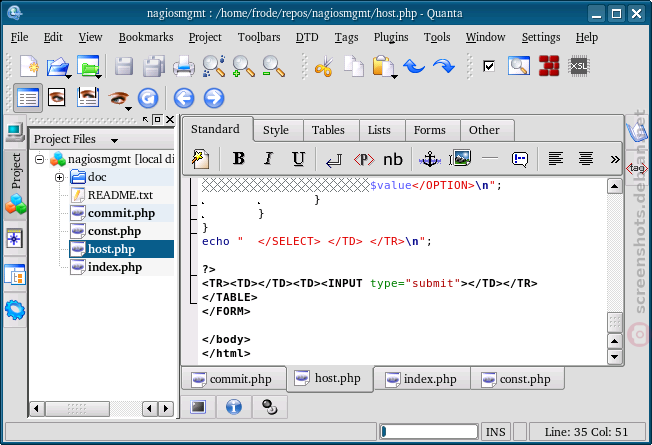Zoom out with the minus magnifier icon
The width and height of the screenshot is (652, 445).
273,66
